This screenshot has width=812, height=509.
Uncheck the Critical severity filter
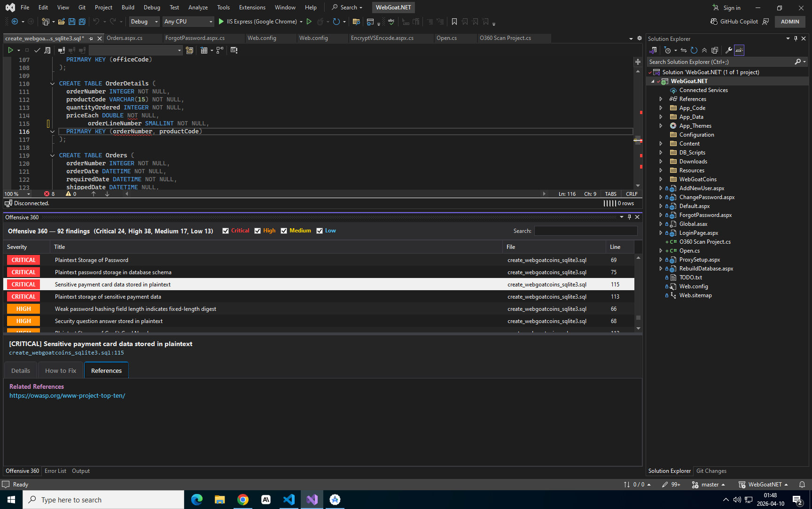226,231
